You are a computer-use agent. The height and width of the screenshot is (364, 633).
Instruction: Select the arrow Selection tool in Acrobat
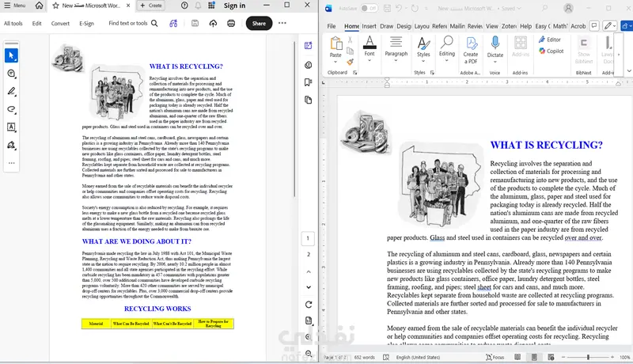click(x=11, y=55)
